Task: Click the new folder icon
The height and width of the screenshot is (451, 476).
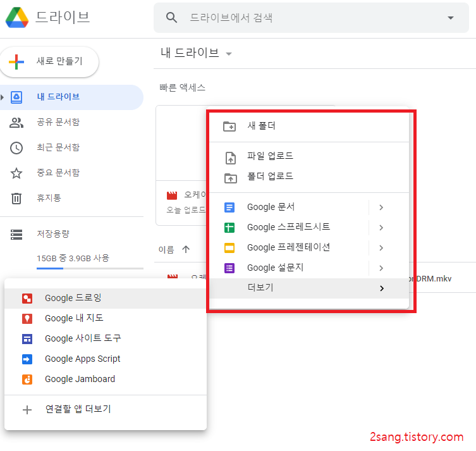Action: pos(229,126)
